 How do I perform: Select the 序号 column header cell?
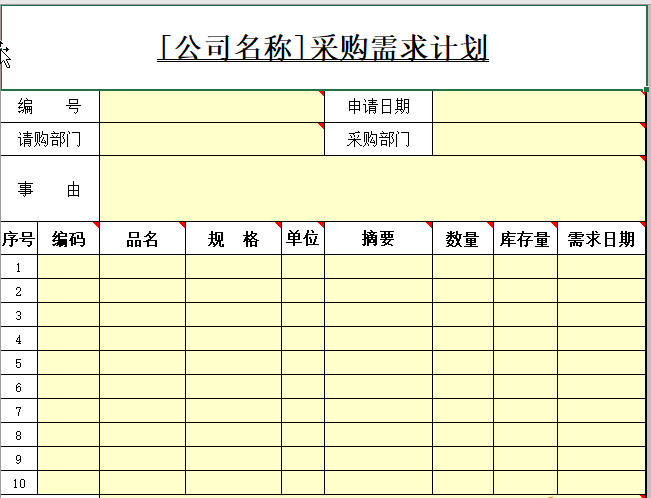click(18, 239)
